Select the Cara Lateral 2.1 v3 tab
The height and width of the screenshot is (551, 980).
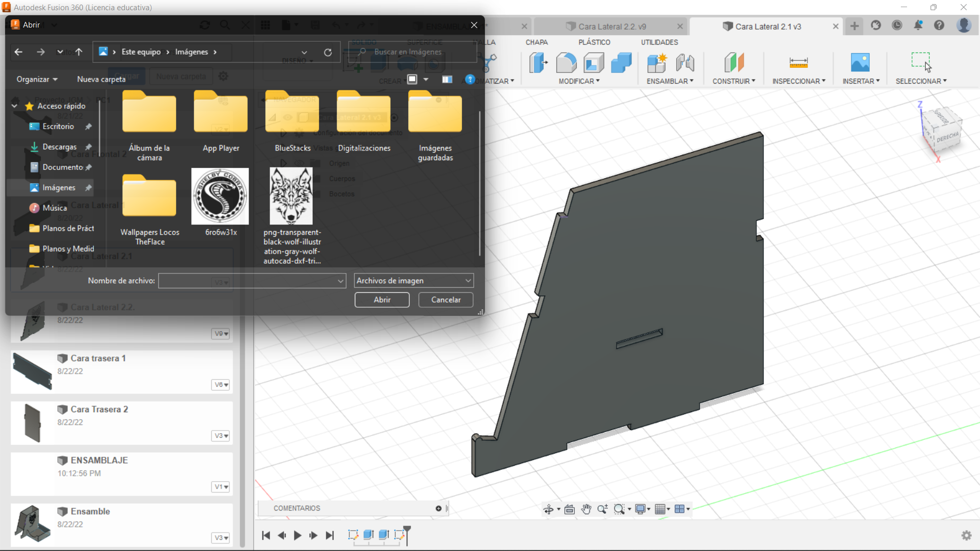tap(767, 26)
